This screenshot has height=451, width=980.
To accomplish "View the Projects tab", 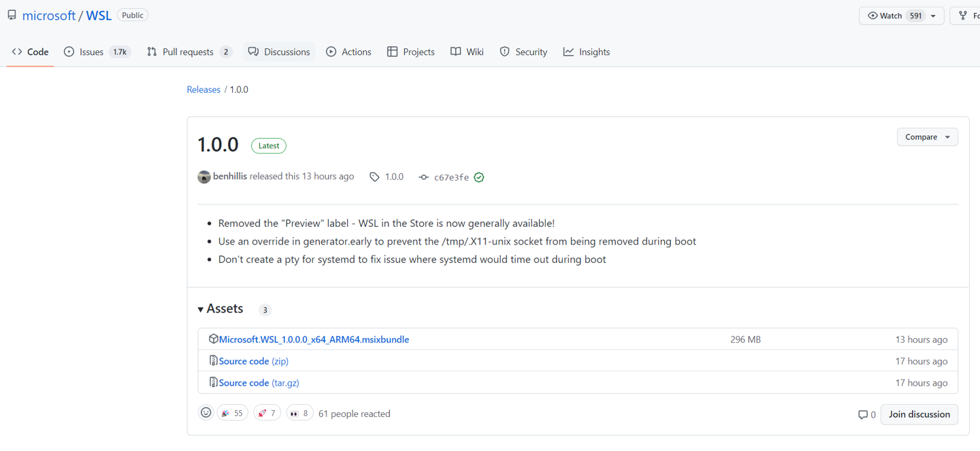I will pyautogui.click(x=411, y=52).
